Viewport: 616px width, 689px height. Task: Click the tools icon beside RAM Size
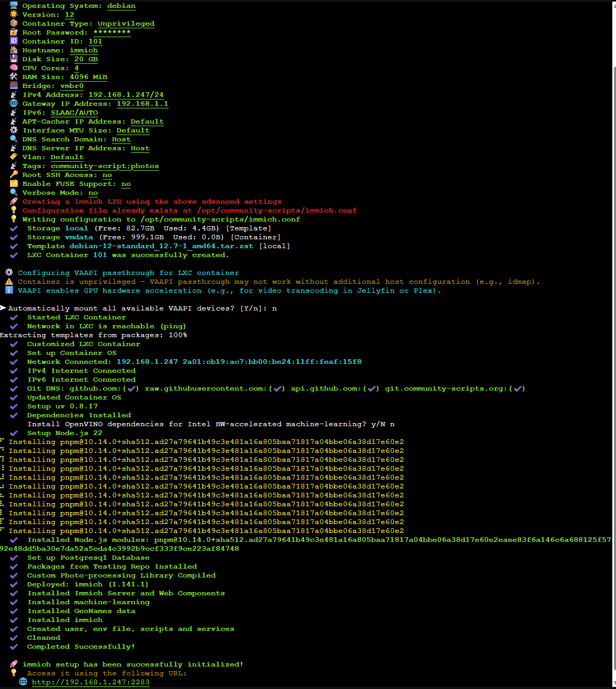tap(14, 76)
